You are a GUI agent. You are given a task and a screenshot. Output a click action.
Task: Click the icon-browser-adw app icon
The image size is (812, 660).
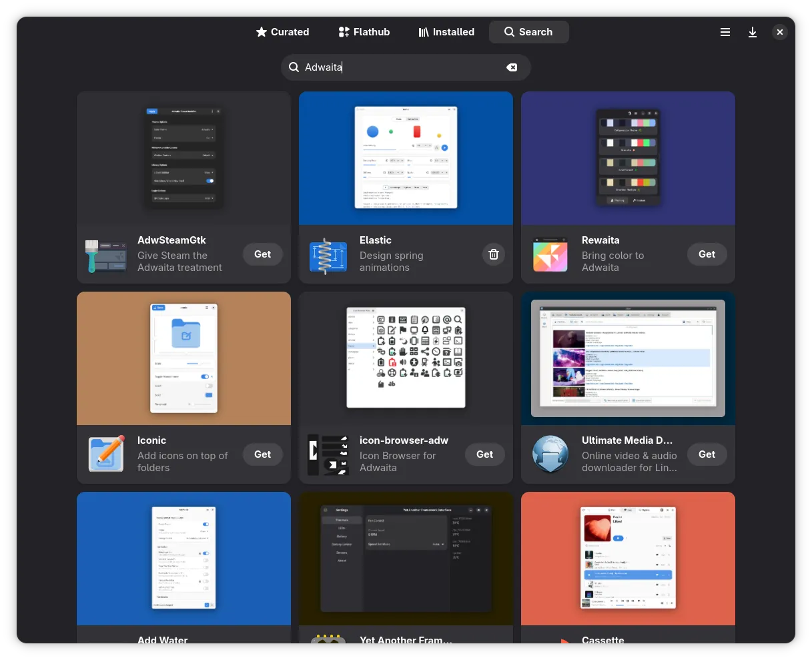pyautogui.click(x=328, y=454)
